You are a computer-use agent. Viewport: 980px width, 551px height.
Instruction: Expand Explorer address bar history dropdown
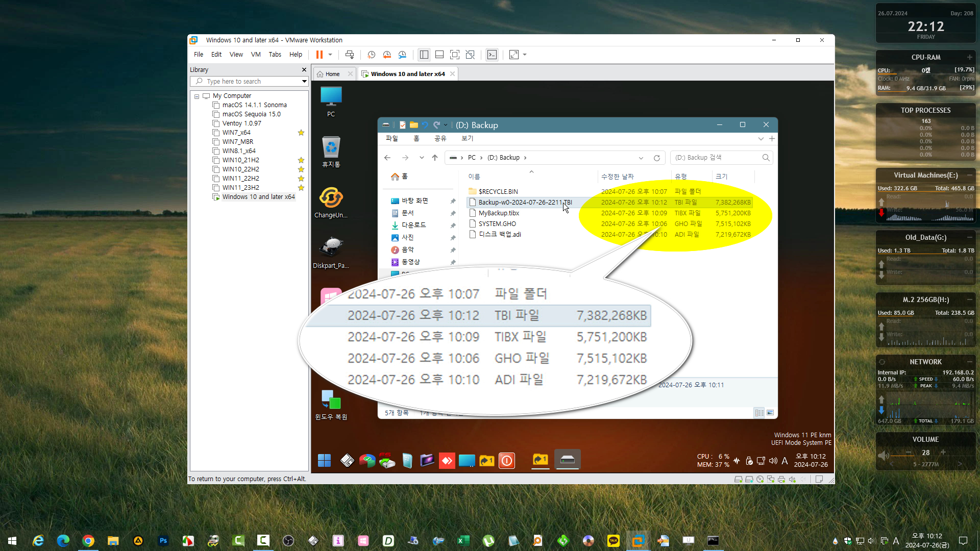tap(641, 158)
